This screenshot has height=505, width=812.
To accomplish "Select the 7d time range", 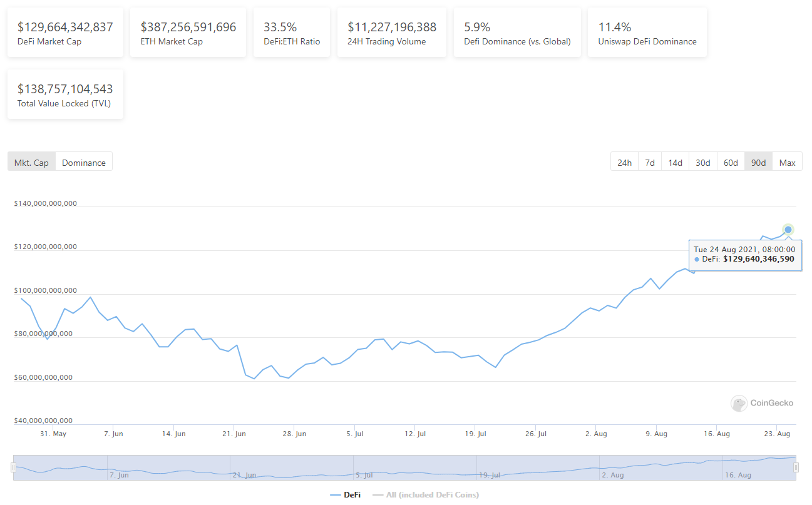I will tap(650, 162).
